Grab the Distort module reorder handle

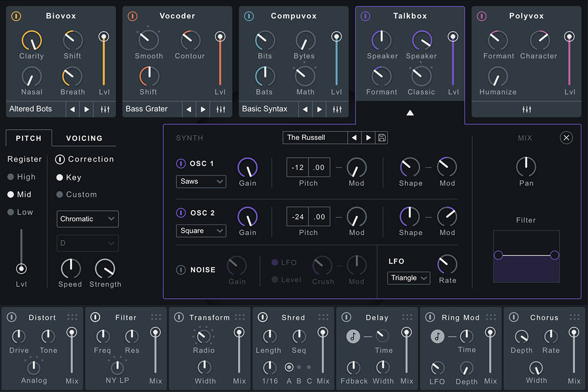tap(72, 317)
